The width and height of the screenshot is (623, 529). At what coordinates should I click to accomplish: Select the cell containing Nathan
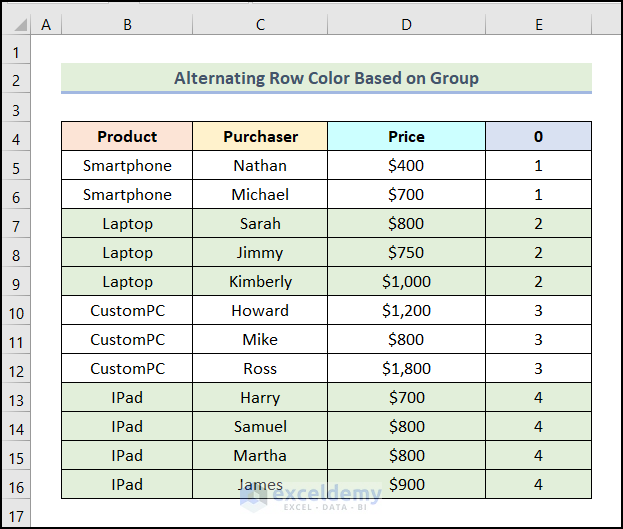(x=260, y=166)
